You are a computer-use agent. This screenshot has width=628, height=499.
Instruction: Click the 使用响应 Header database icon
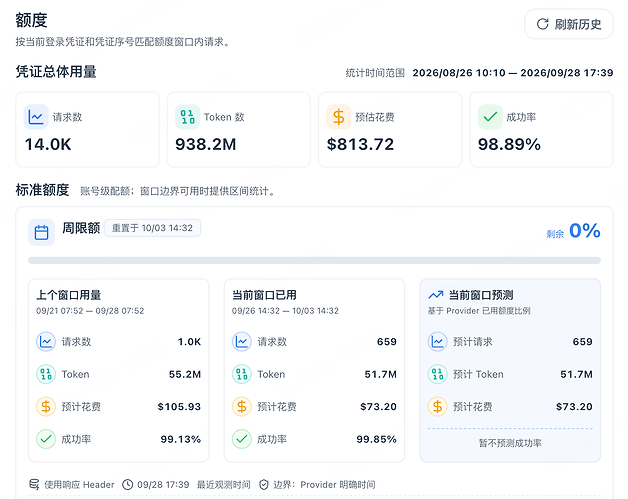click(34, 484)
